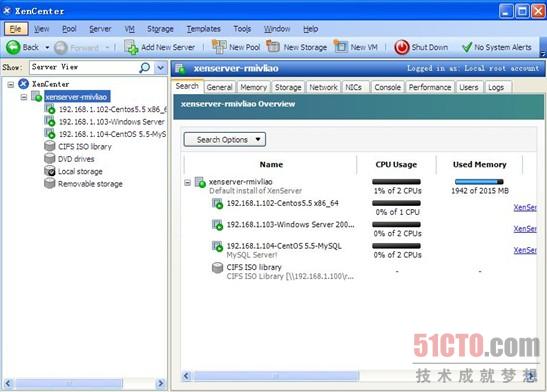Click the XenSer link for Centos5.5 VM
The image size is (547, 392).
pyautogui.click(x=525, y=208)
